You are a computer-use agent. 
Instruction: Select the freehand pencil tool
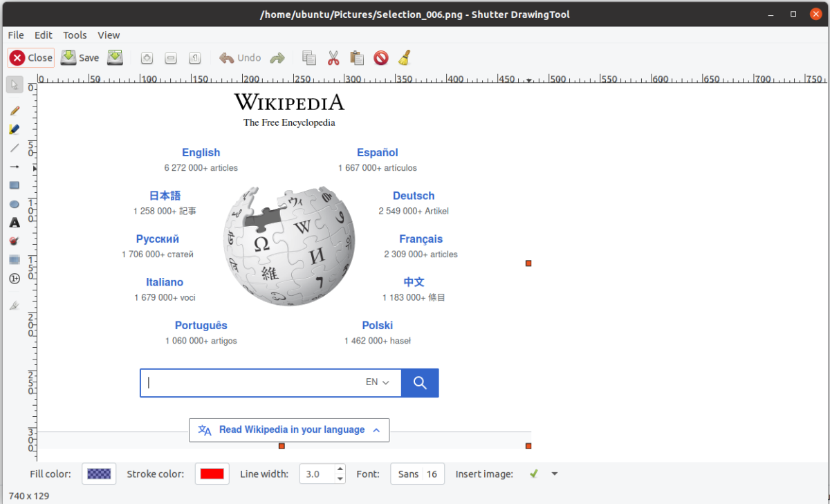15,111
